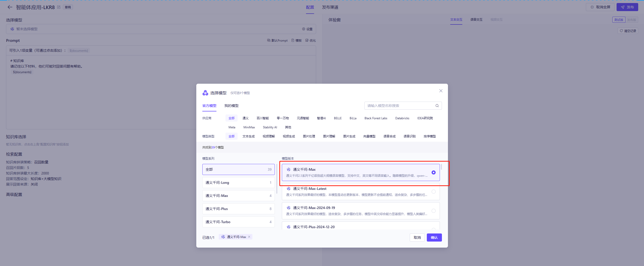
Task: Filter supplier by Meta
Action: 232,127
